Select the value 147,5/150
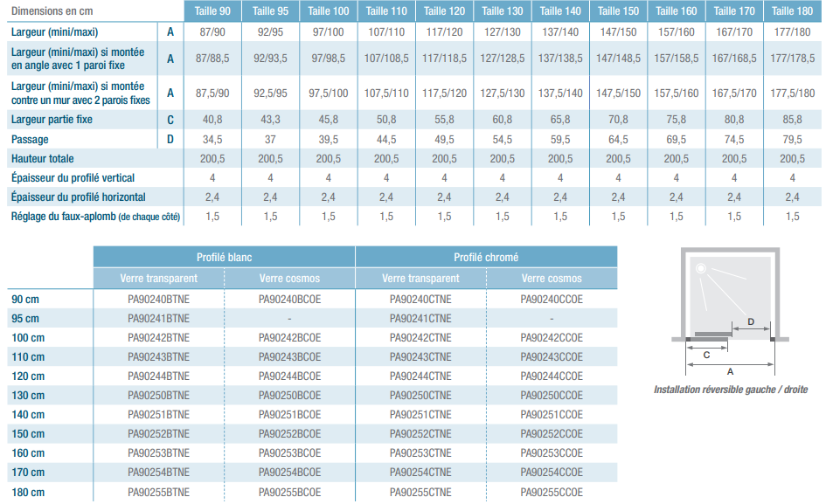The image size is (826, 504). [x=618, y=93]
